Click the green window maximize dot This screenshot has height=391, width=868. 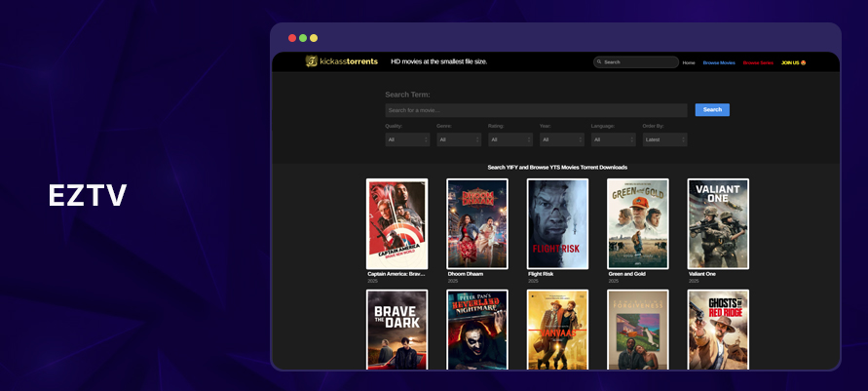click(303, 38)
